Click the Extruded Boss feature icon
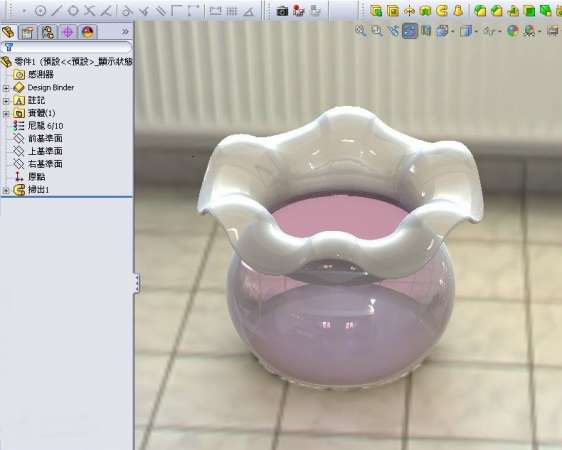The image size is (562, 450). tap(376, 11)
